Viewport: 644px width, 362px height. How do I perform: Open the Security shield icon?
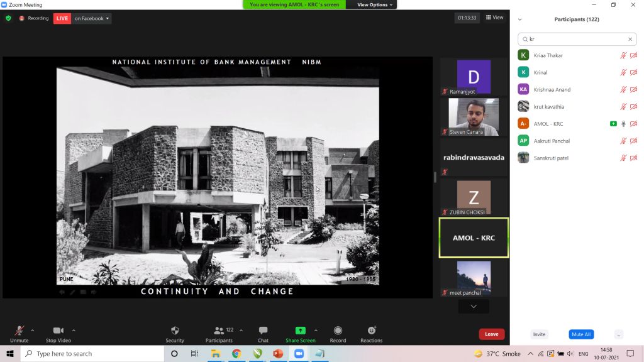pos(175,331)
